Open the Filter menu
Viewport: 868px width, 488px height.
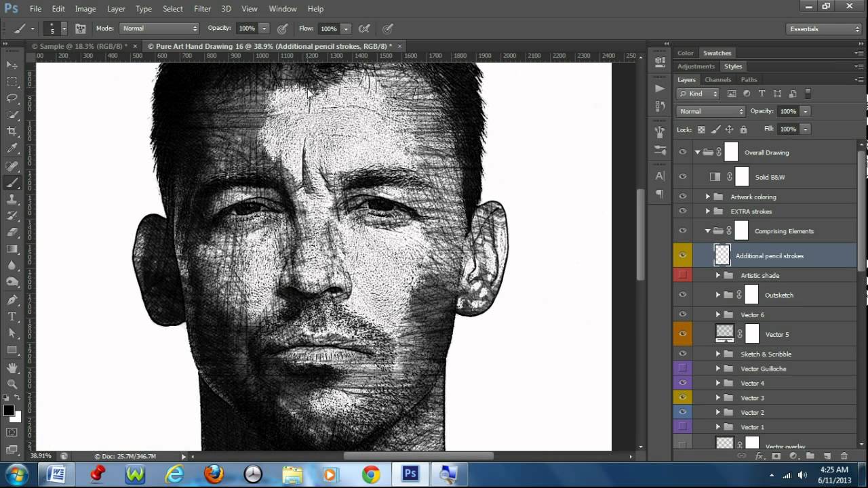pos(202,9)
